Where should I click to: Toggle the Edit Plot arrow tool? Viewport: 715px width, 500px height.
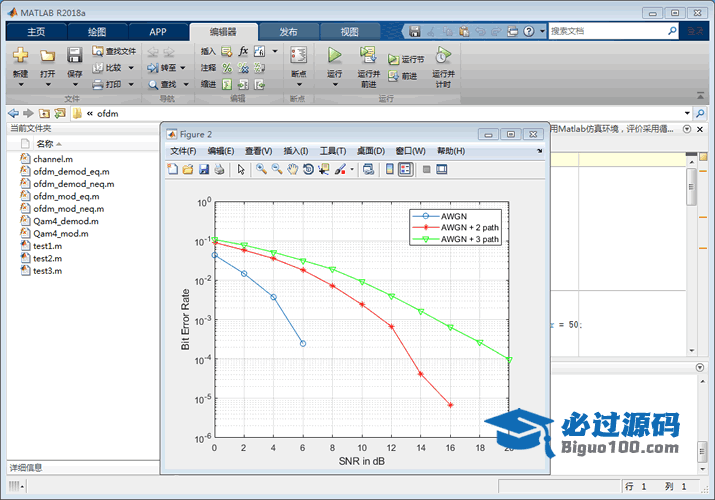coord(241,169)
